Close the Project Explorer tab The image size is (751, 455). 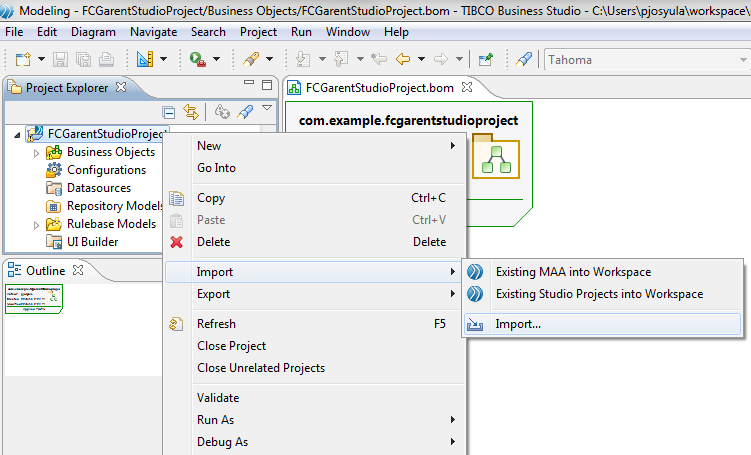click(x=122, y=87)
